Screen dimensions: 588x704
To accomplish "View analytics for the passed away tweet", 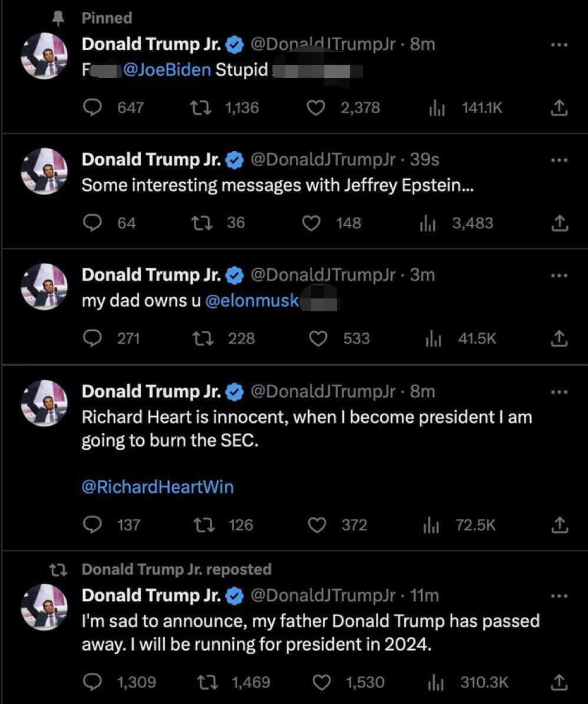I will point(436,682).
